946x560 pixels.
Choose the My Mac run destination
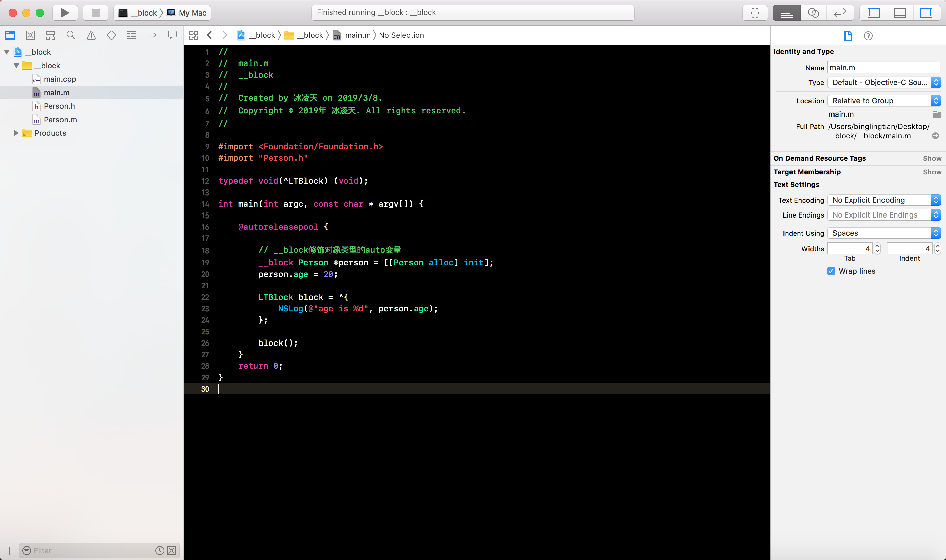point(187,13)
